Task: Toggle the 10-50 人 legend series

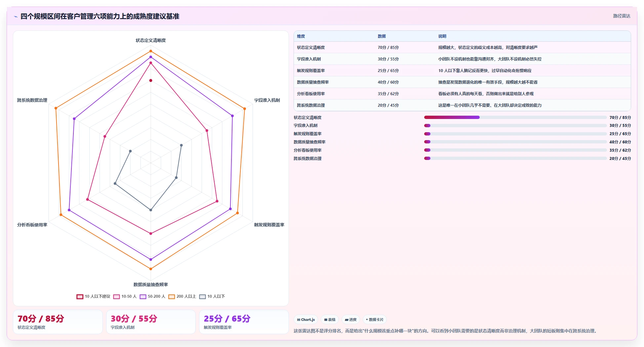Action: pyautogui.click(x=125, y=296)
